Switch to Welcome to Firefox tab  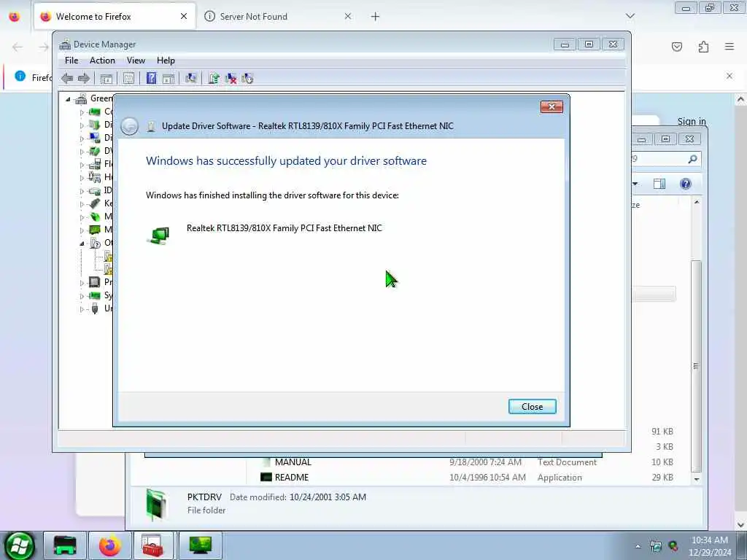[x=115, y=17]
